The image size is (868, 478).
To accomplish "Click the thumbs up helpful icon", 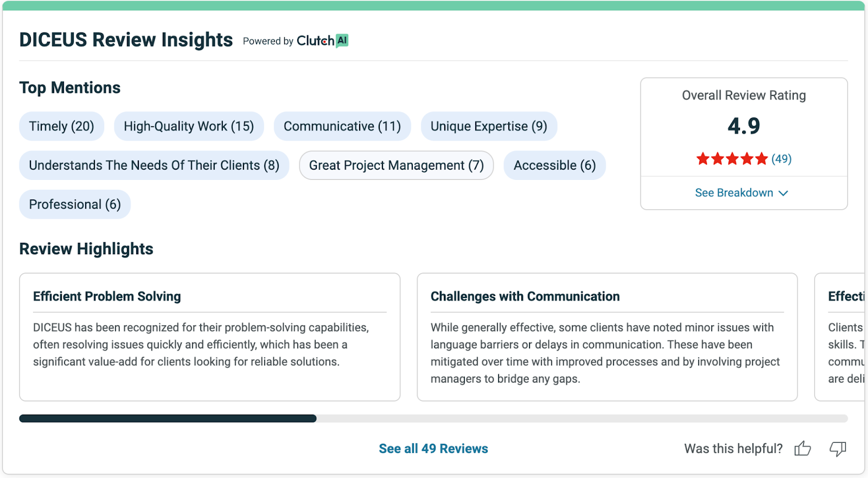I will click(802, 448).
